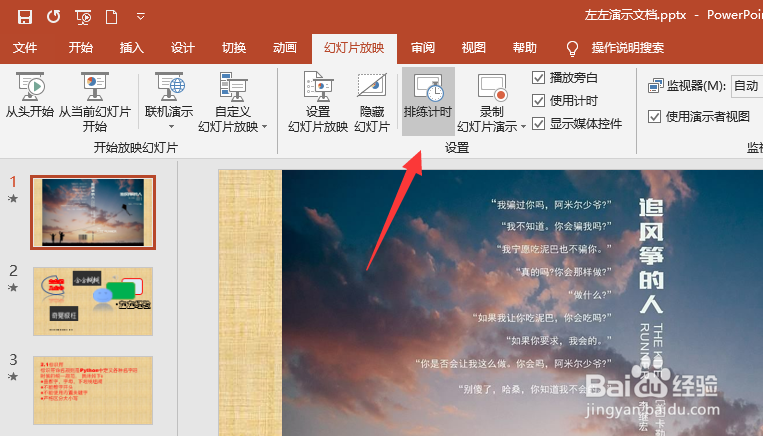Toggle the 使用计时 checkbox
The width and height of the screenshot is (763, 436).
coord(538,100)
